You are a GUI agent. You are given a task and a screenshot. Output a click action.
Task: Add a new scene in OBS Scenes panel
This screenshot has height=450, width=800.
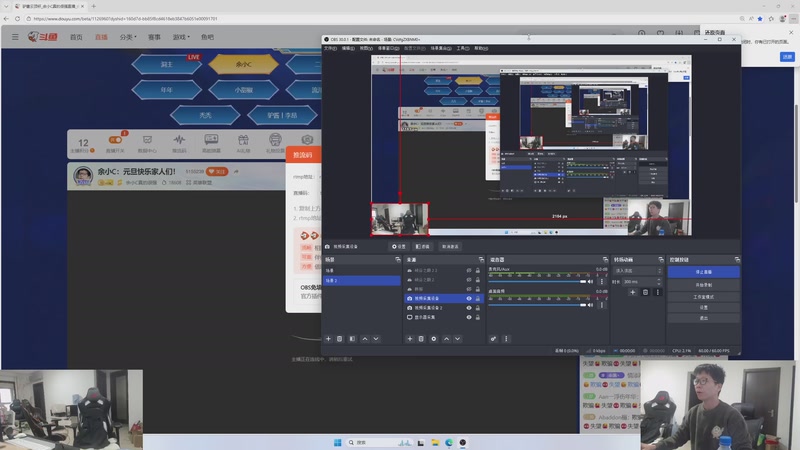pos(329,339)
